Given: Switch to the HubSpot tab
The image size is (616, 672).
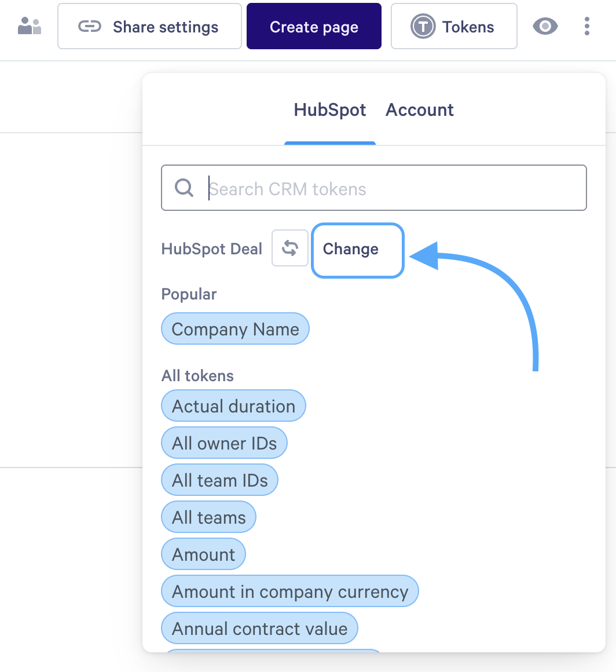Looking at the screenshot, I should pyautogui.click(x=330, y=110).
